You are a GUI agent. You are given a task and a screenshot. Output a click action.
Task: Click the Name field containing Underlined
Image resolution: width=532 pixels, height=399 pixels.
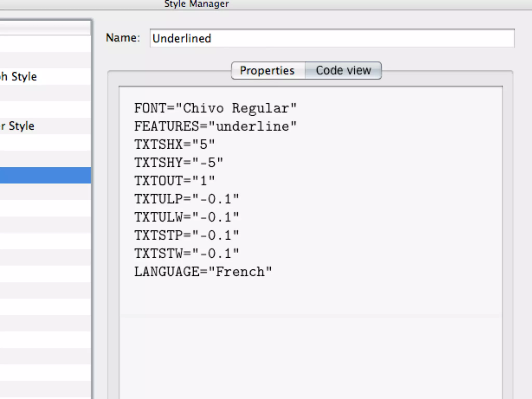[x=332, y=38]
